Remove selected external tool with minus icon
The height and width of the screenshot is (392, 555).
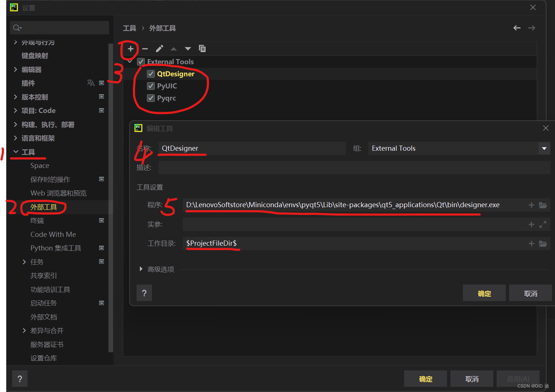pyautogui.click(x=145, y=49)
